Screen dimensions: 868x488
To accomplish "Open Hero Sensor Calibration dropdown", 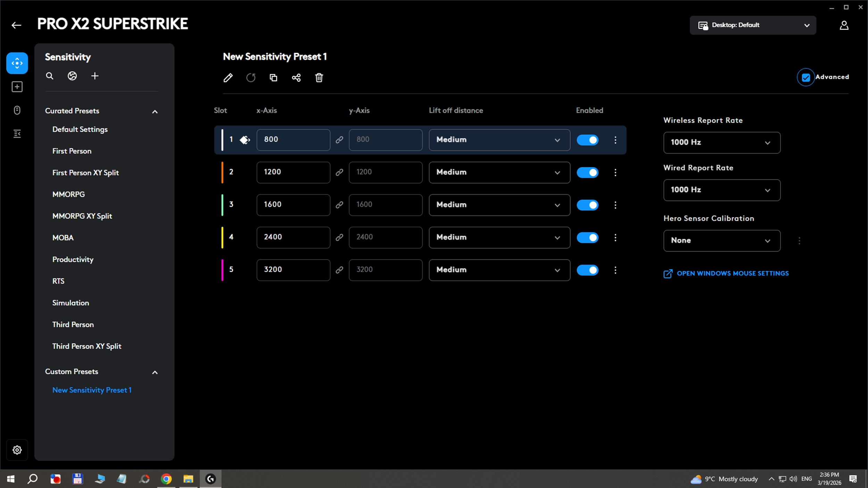I will [x=721, y=241].
